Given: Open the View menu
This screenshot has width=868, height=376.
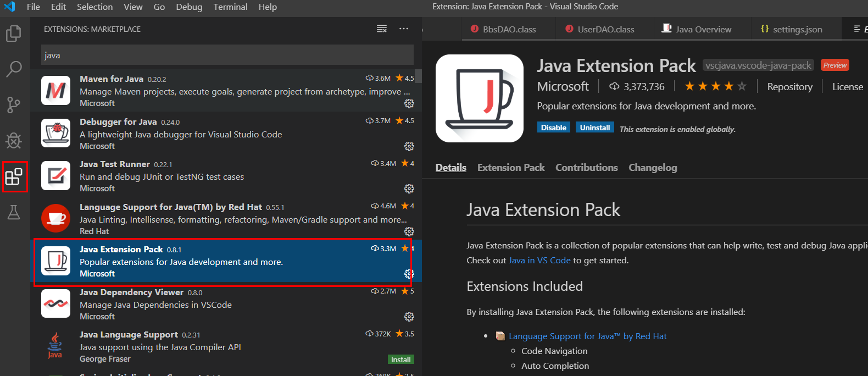Looking at the screenshot, I should coord(133,7).
